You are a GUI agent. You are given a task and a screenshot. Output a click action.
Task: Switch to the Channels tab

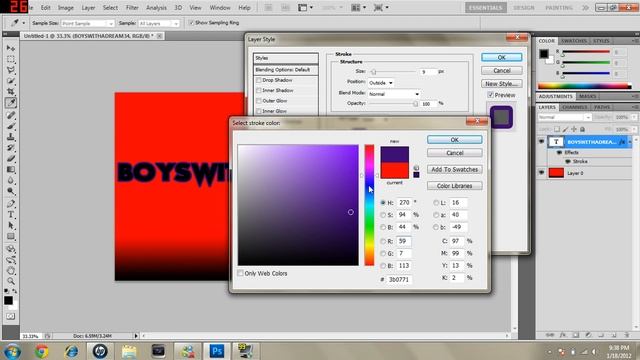pyautogui.click(x=574, y=107)
